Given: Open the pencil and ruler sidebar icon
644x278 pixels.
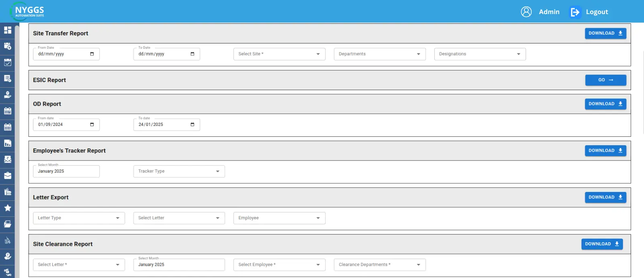Looking at the screenshot, I should [x=8, y=241].
